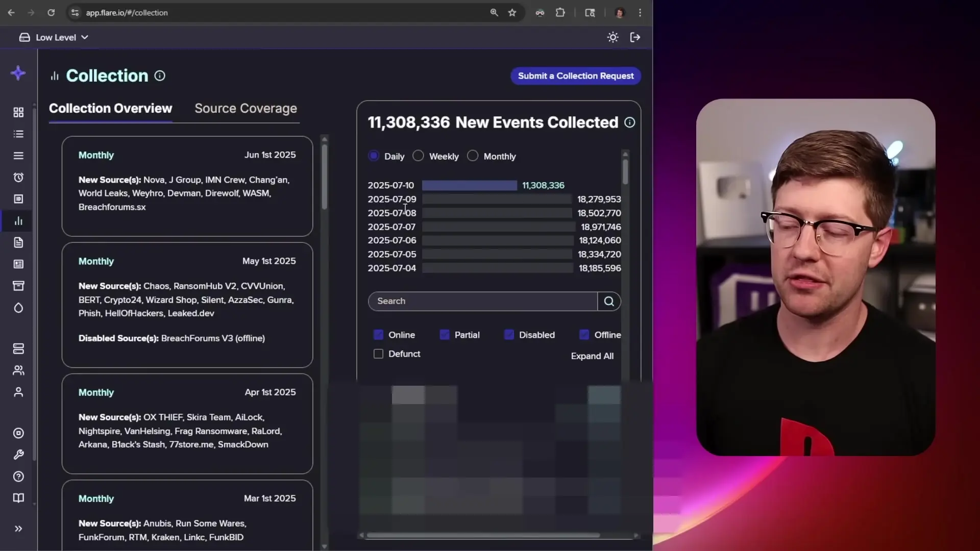Click info icon beside New Events Collected
This screenshot has width=980, height=551.
point(630,122)
